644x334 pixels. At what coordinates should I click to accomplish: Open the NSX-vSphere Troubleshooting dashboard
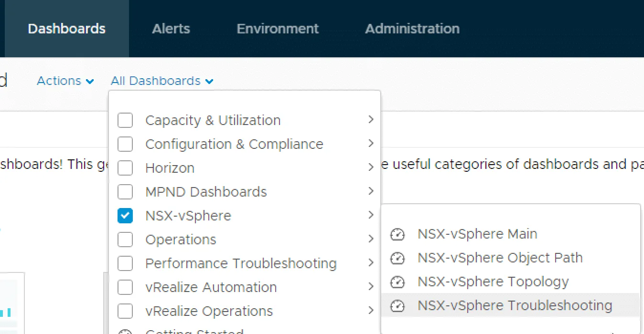pyautogui.click(x=515, y=305)
